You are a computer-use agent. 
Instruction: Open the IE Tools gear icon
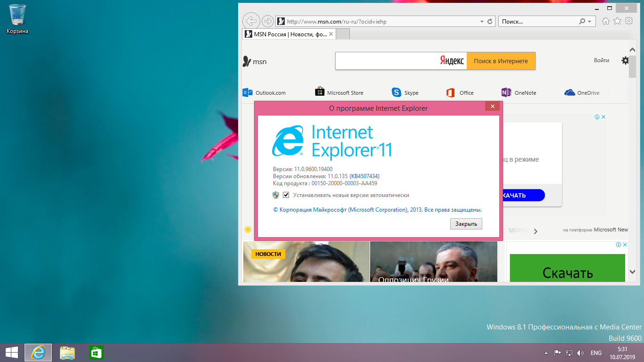629,21
